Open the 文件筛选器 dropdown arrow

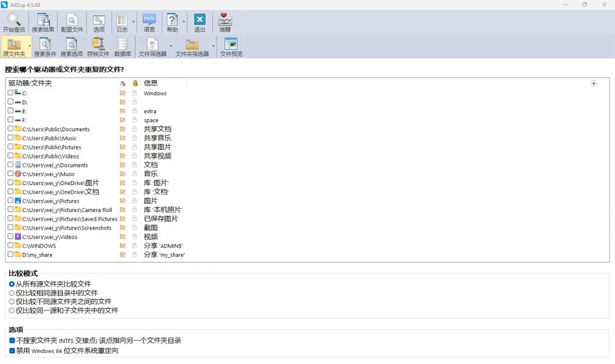point(171,46)
